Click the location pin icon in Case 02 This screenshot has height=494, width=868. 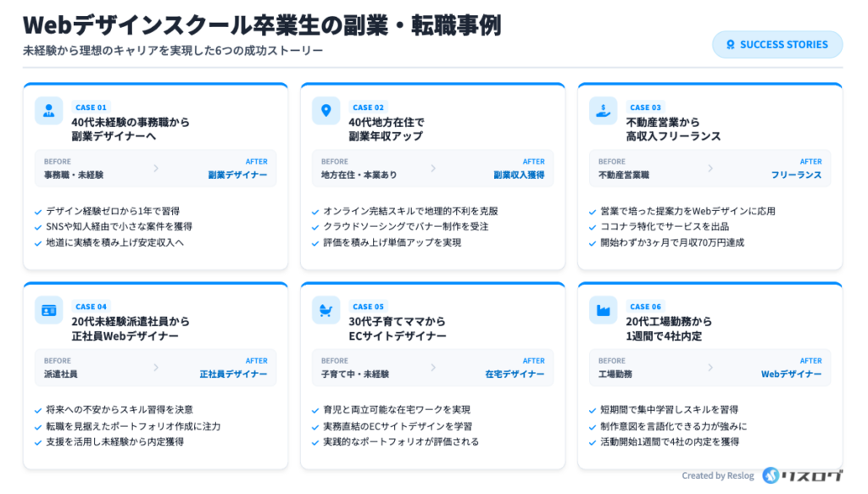(x=325, y=111)
